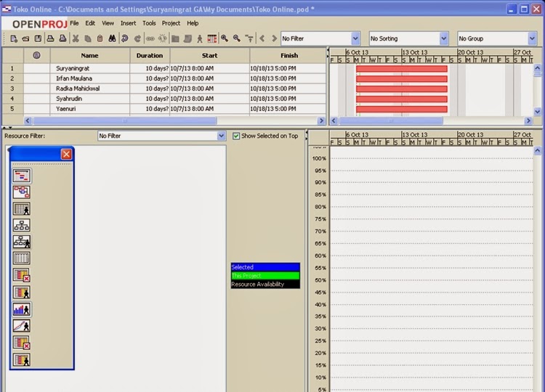Open the Tools menu

(x=149, y=23)
